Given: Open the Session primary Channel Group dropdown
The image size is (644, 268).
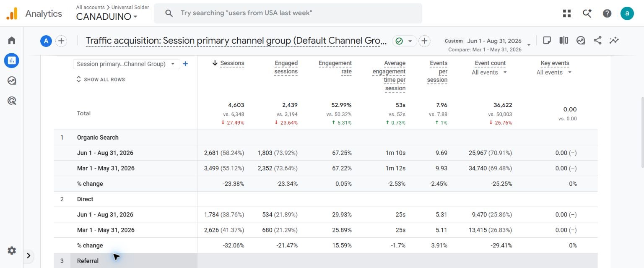Looking at the screenshot, I should point(126,64).
